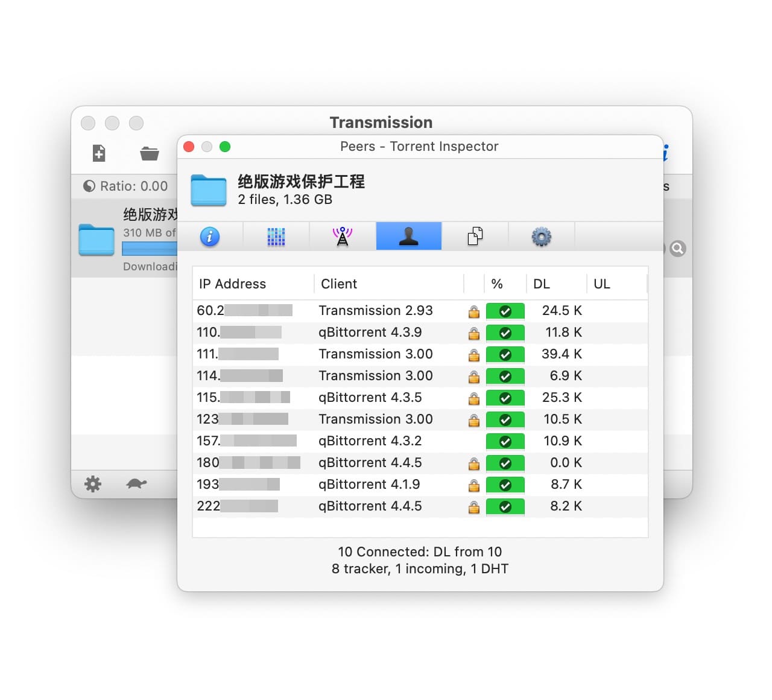772x700 pixels.
Task: Open the Files tab in inspector
Action: click(475, 236)
